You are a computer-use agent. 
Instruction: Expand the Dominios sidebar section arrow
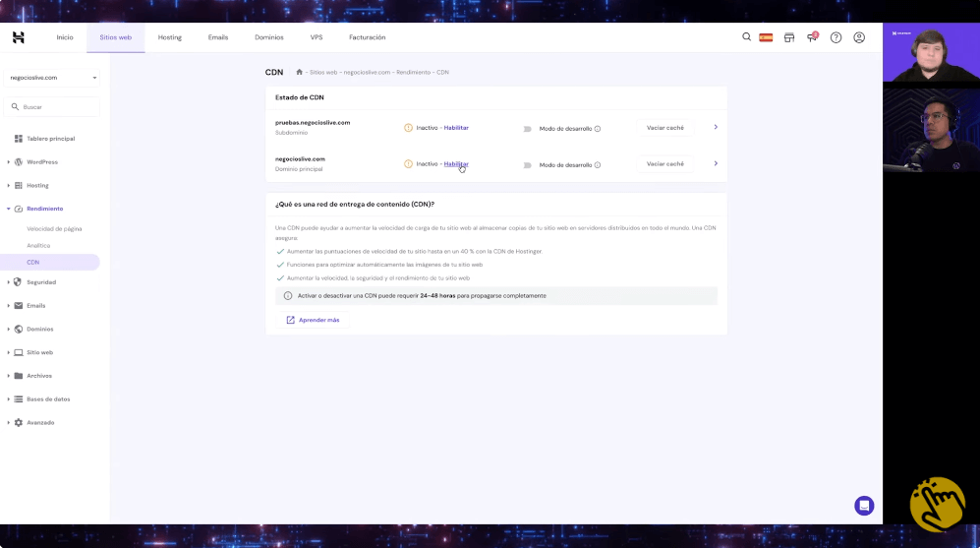point(8,329)
